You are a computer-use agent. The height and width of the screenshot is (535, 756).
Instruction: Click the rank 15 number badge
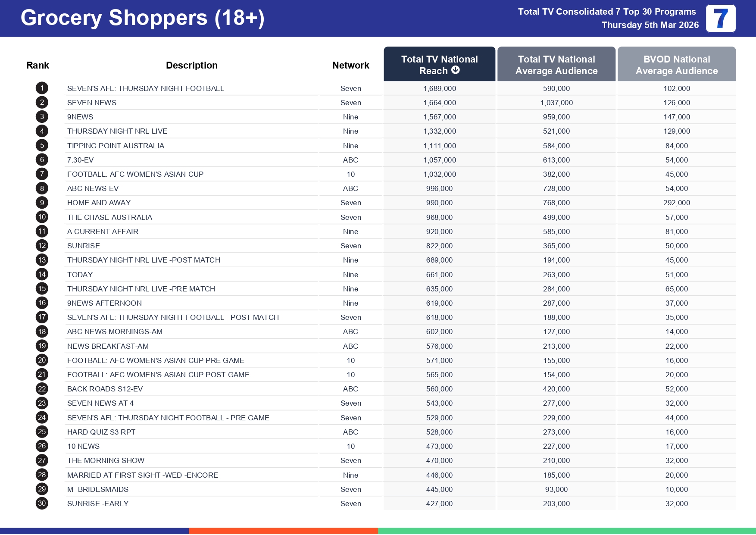coord(42,289)
